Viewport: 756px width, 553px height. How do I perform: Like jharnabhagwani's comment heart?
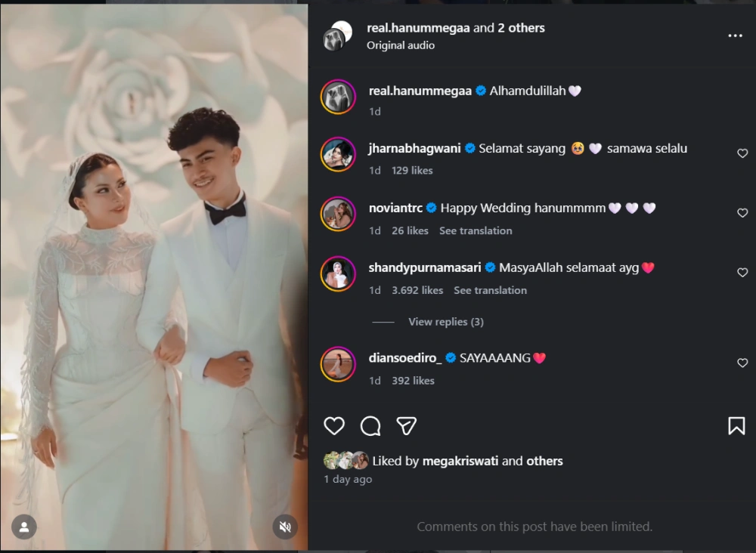click(x=742, y=153)
